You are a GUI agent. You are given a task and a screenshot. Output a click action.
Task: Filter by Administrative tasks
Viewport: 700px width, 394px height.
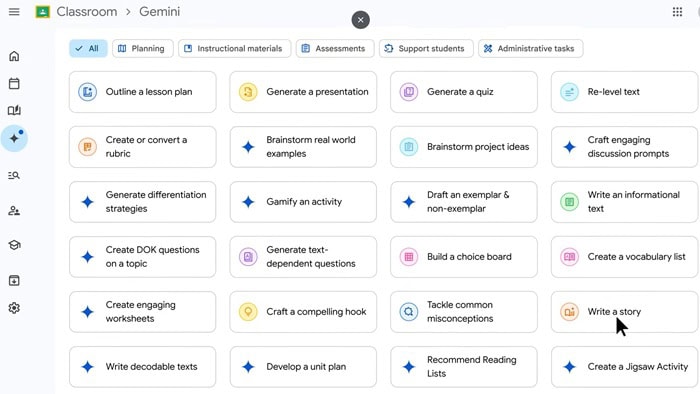[530, 49]
